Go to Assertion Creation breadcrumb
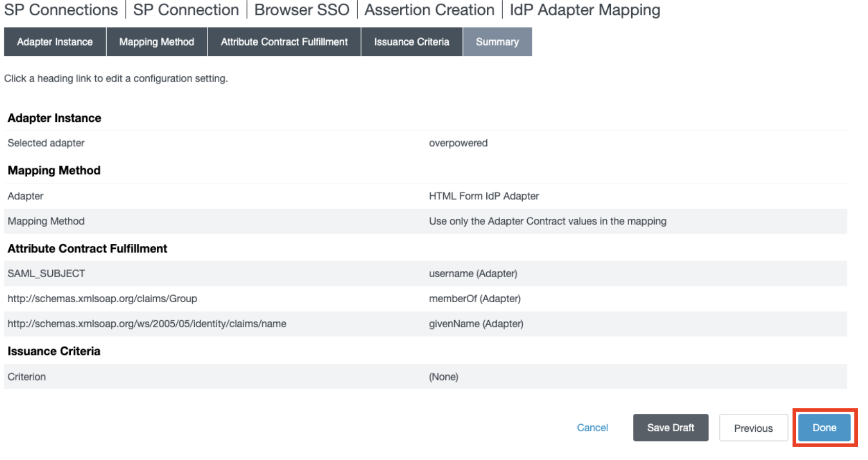 tap(429, 10)
